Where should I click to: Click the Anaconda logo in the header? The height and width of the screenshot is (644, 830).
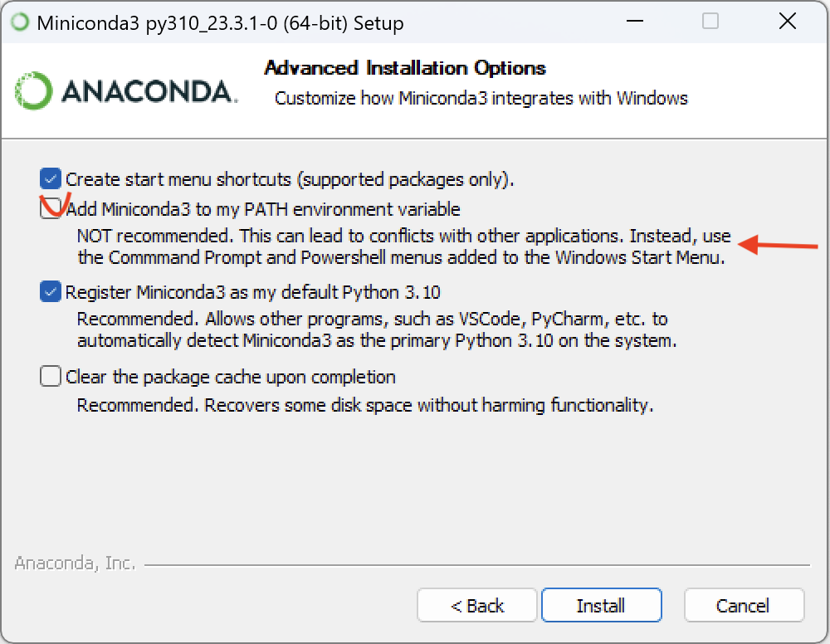(126, 91)
